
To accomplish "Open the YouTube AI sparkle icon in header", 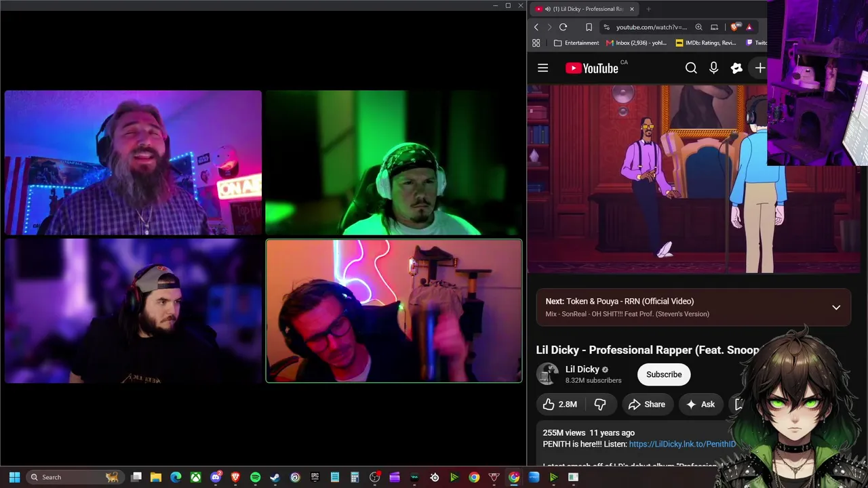I will click(736, 68).
